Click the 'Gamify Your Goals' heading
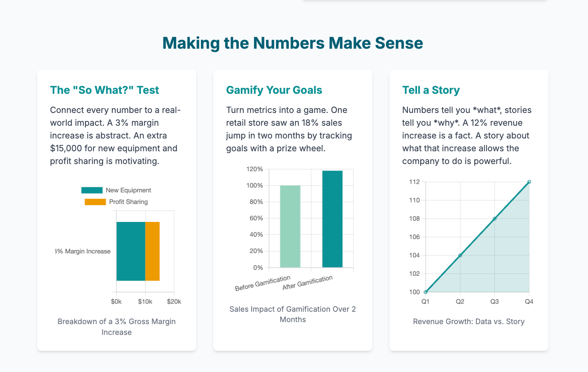 pos(274,90)
